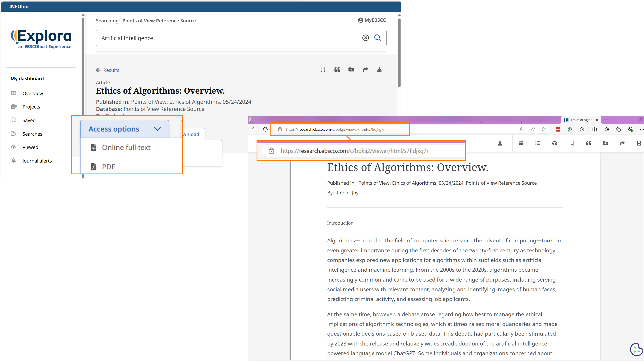Print article from viewer toolbar
The width and height of the screenshot is (644, 361).
[639, 143]
